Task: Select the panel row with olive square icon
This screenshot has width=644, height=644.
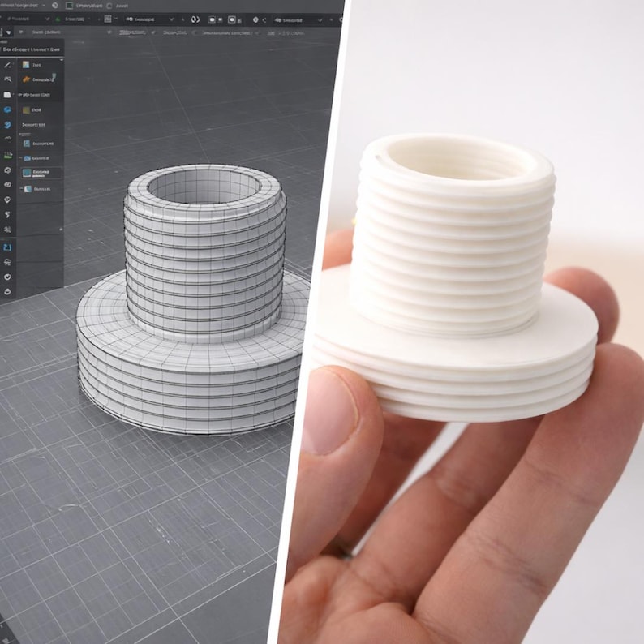Action: (x=40, y=110)
